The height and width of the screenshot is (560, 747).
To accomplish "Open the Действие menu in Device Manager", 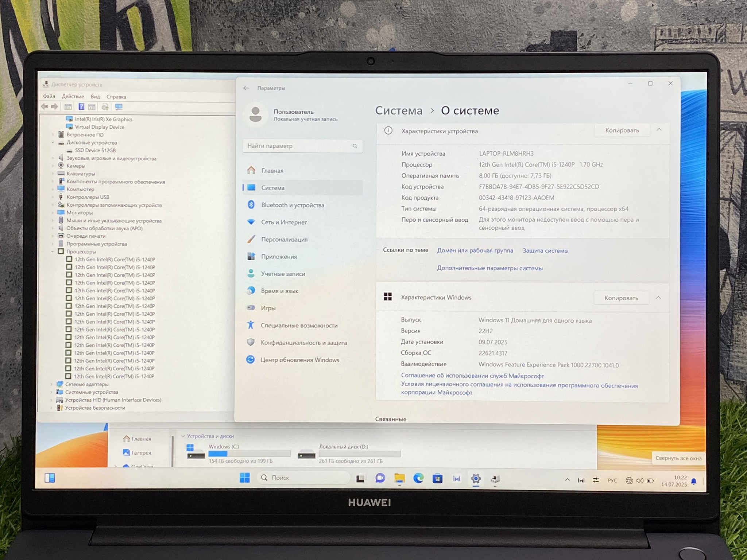I will (x=73, y=97).
